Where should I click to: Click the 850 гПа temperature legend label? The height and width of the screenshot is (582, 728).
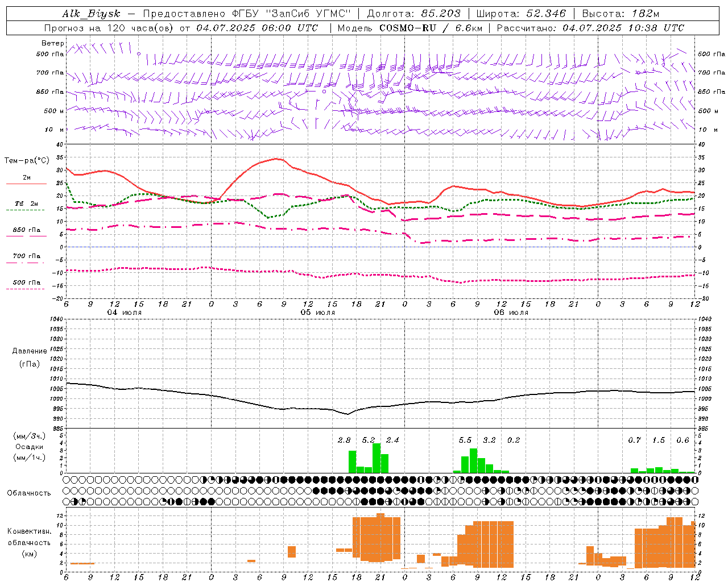pyautogui.click(x=26, y=230)
